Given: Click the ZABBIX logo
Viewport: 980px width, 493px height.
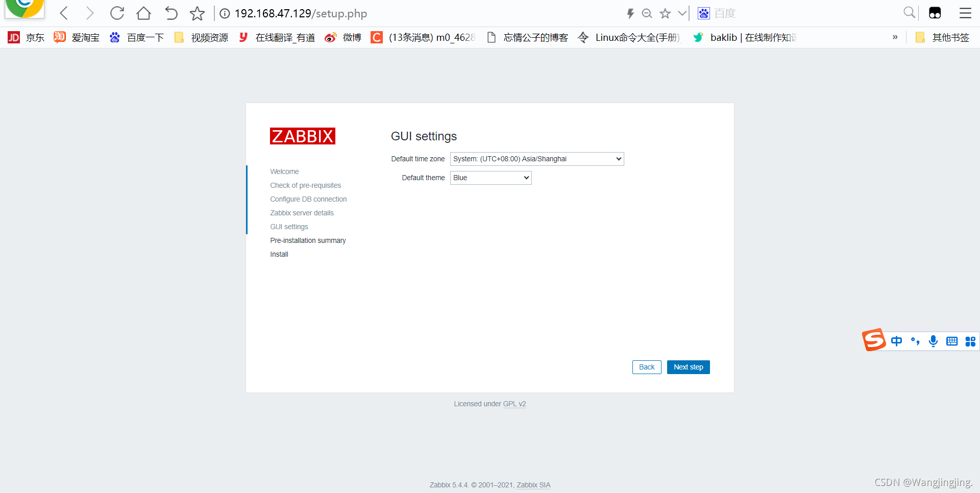Looking at the screenshot, I should point(303,136).
